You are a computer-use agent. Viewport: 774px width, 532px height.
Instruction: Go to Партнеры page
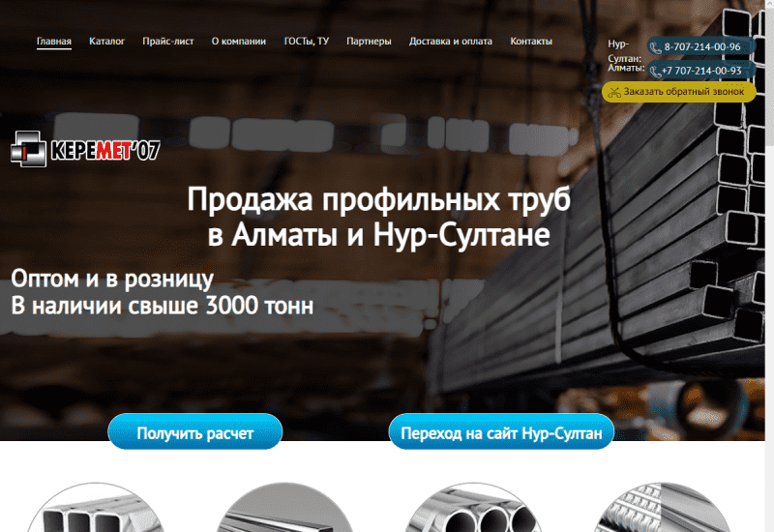pos(369,42)
